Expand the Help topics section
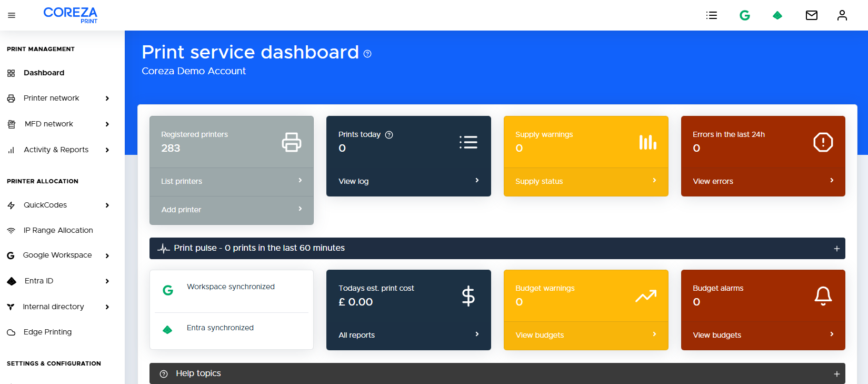This screenshot has width=868, height=384. [836, 374]
